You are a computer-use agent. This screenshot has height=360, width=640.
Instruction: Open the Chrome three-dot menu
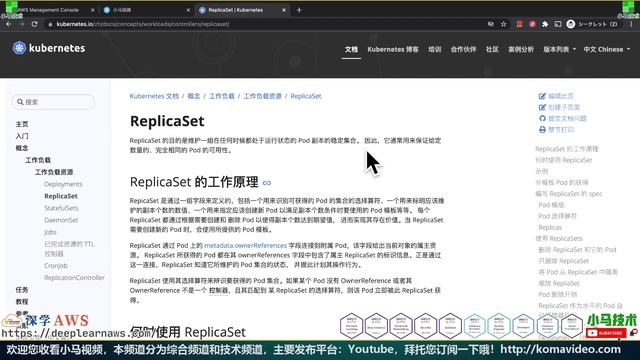[x=631, y=24]
